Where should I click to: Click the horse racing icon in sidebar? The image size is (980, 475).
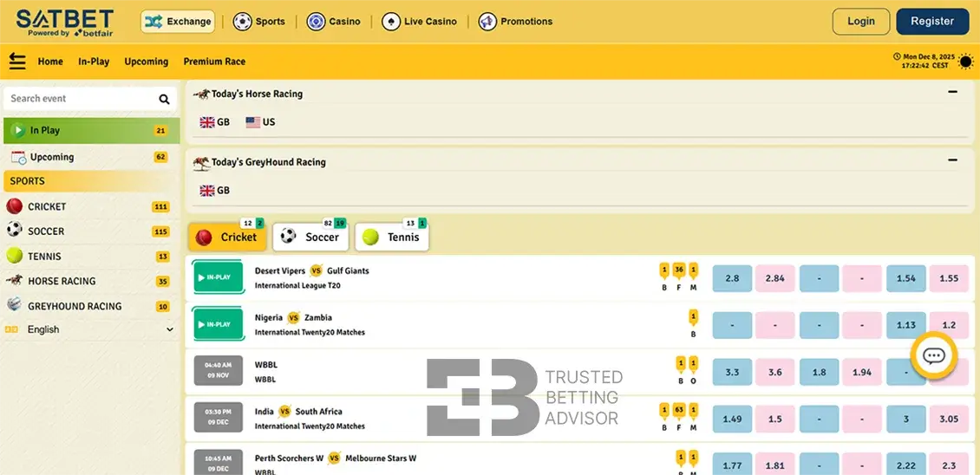pos(15,281)
